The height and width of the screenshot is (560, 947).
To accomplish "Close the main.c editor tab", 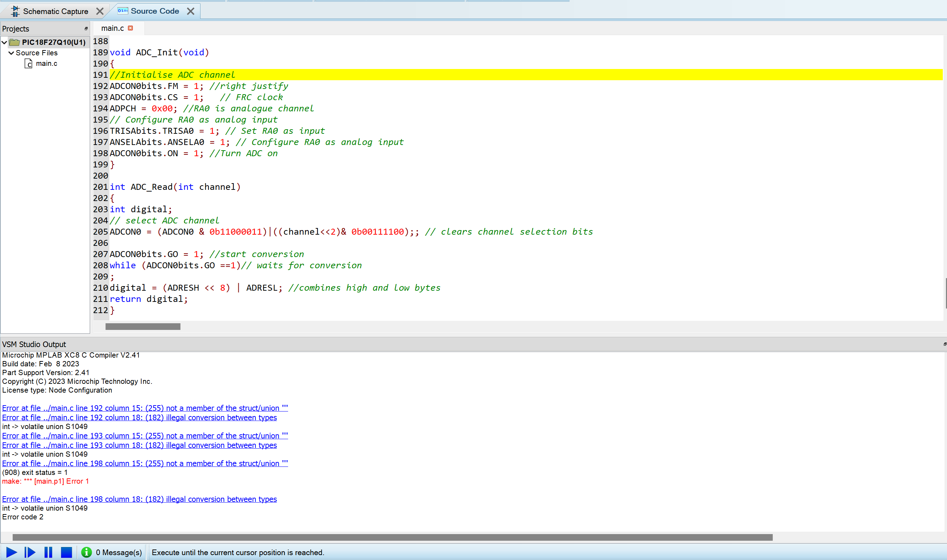I will coord(131,28).
